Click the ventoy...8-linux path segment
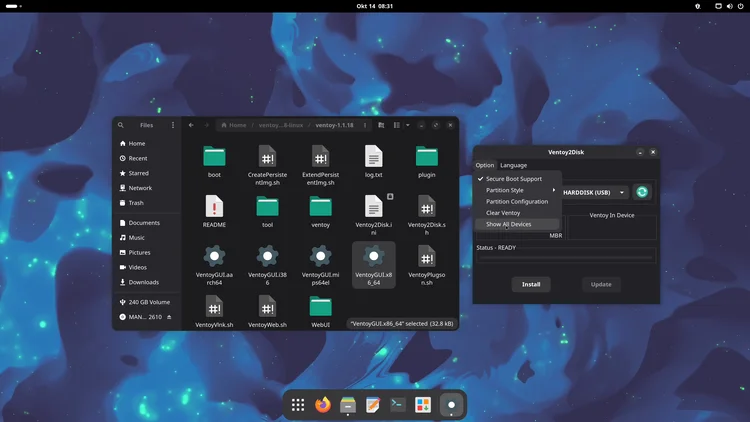 (281, 125)
